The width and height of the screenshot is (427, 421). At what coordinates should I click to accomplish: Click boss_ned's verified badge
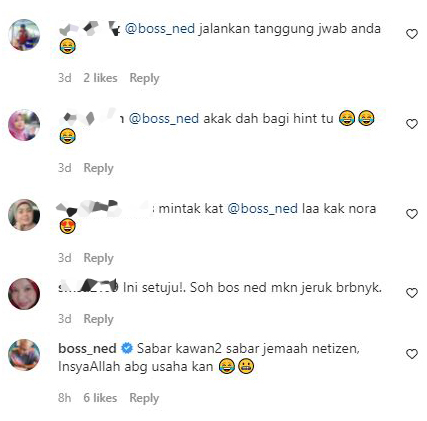point(127,348)
